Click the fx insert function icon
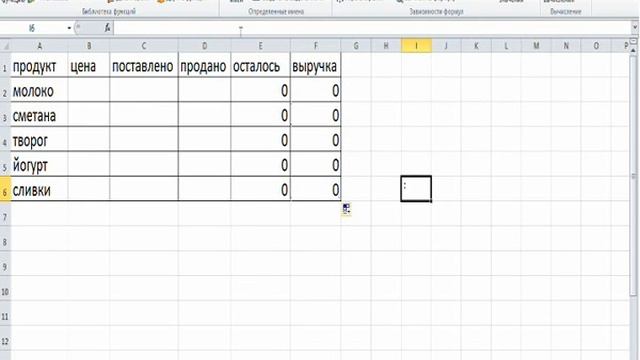The image size is (640, 360). click(x=107, y=28)
